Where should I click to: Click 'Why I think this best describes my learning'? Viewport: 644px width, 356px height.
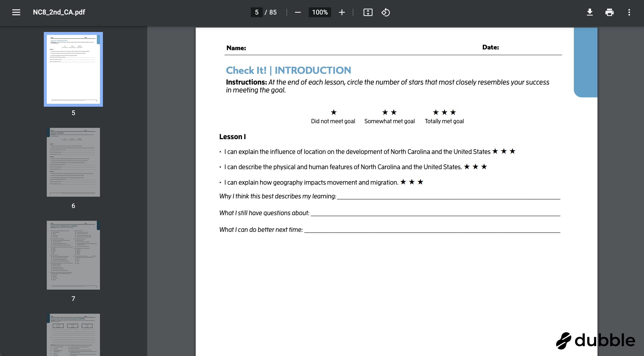[x=278, y=196]
